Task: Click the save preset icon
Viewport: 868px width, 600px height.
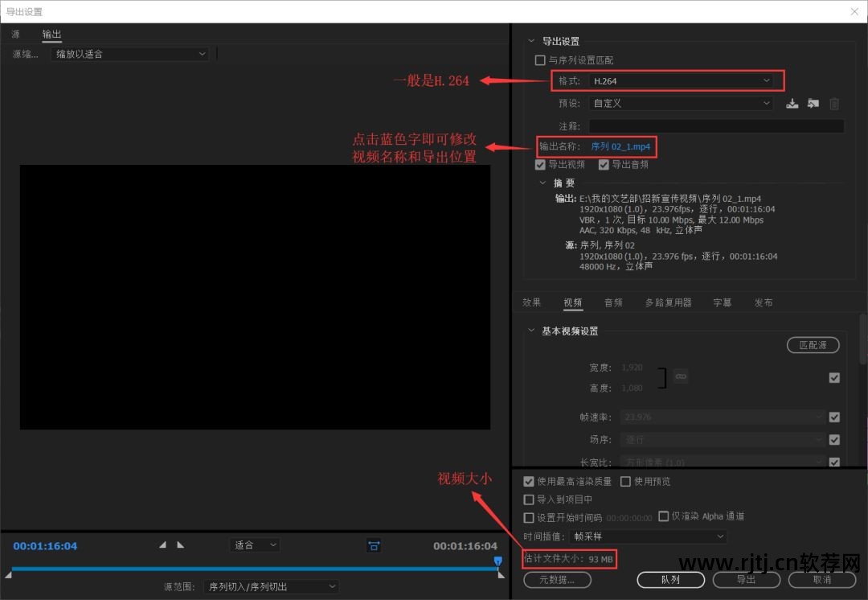Action: tap(792, 104)
